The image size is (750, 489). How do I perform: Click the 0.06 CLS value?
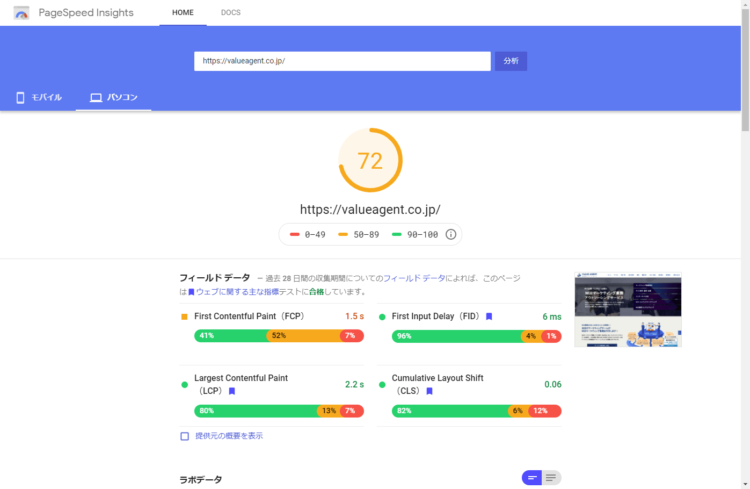[x=553, y=385]
